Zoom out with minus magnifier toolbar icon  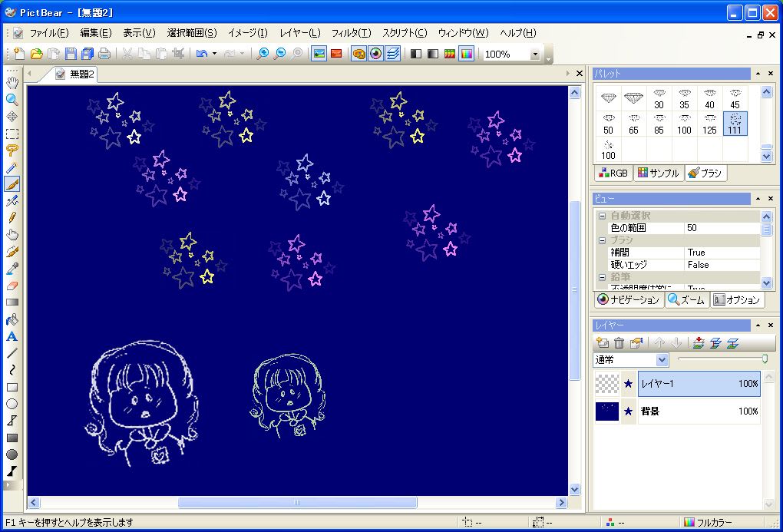click(280, 54)
